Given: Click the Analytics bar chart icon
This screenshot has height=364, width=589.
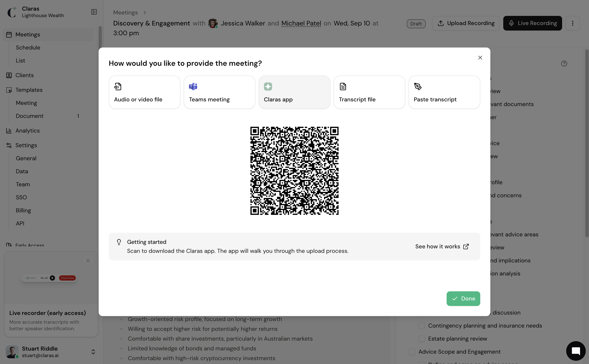Looking at the screenshot, I should pyautogui.click(x=9, y=131).
